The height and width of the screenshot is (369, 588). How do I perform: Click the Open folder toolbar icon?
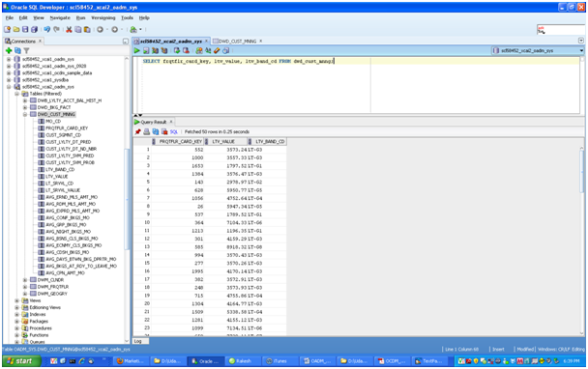pos(16,29)
